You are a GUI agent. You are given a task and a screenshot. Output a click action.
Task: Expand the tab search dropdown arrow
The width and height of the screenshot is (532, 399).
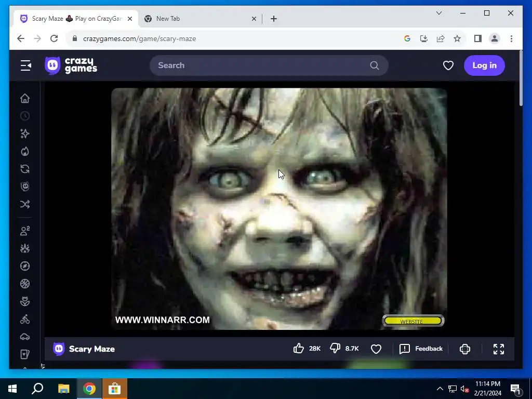(438, 13)
